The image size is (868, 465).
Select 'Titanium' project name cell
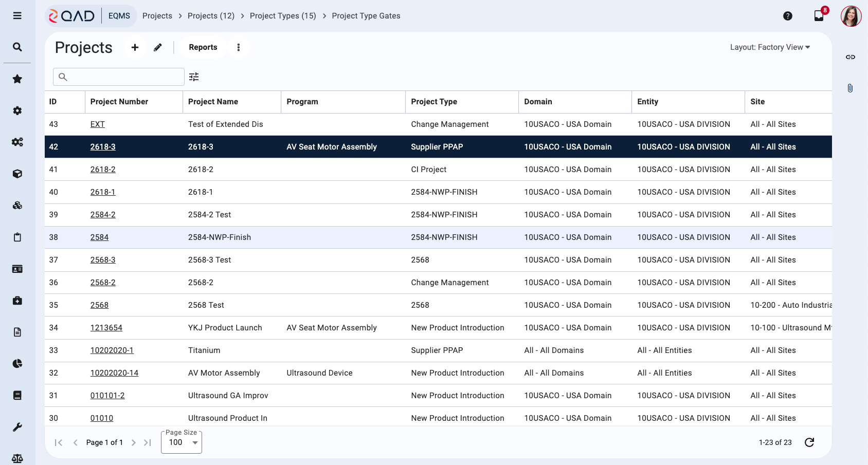(232, 350)
